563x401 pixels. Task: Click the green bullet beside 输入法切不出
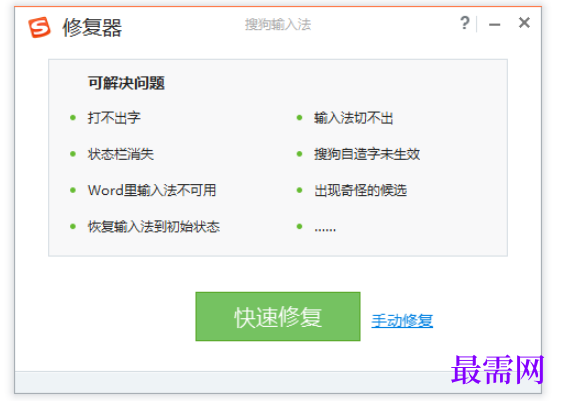pyautogui.click(x=299, y=118)
